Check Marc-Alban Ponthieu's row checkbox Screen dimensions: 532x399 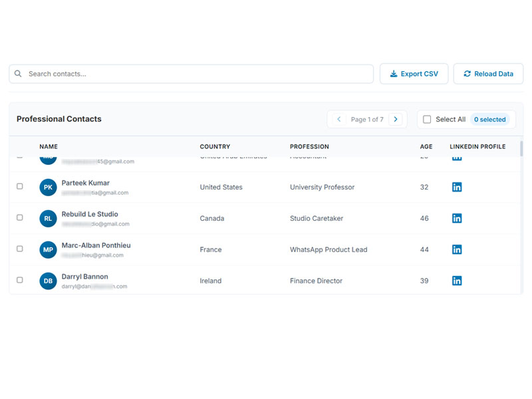pos(20,249)
